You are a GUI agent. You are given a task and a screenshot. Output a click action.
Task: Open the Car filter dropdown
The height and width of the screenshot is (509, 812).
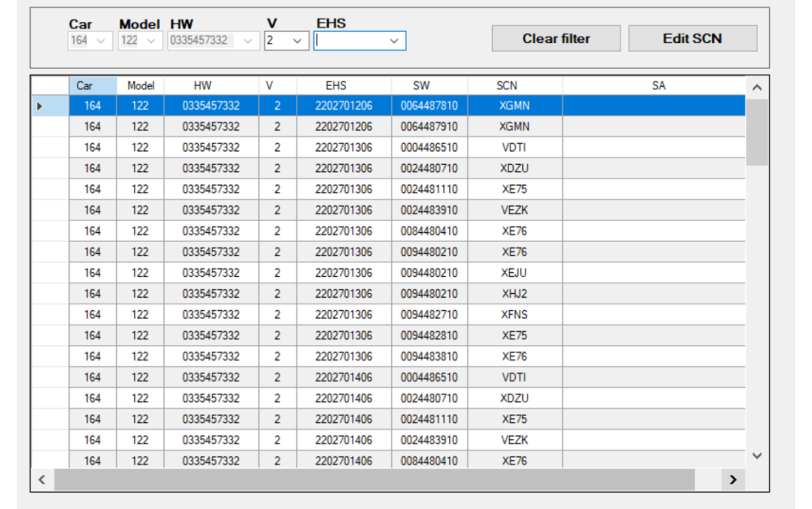tap(101, 41)
